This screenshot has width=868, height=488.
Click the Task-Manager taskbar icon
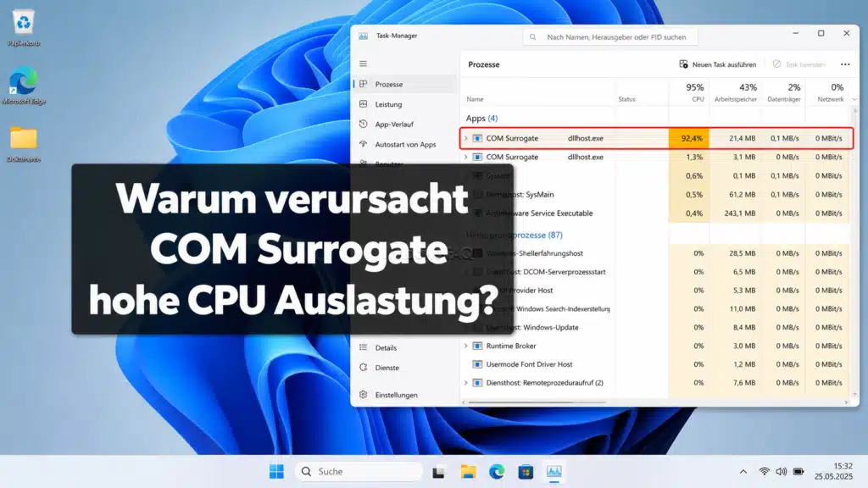554,471
